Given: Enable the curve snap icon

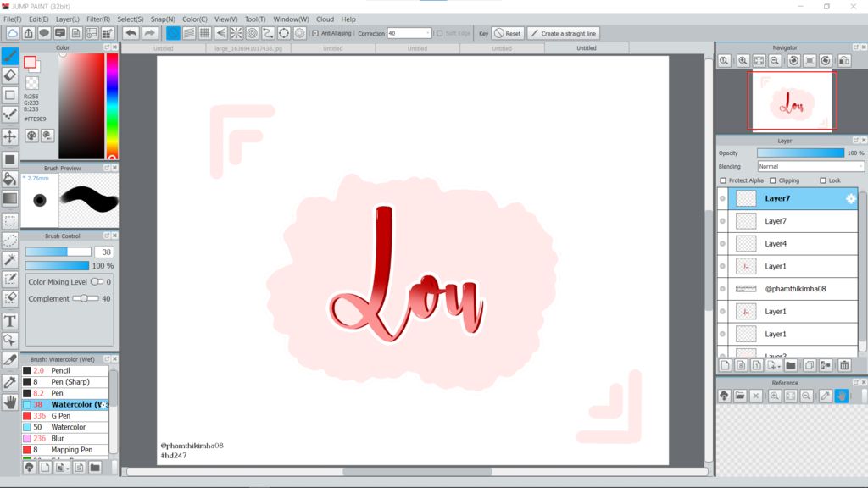Looking at the screenshot, I should click(x=268, y=33).
